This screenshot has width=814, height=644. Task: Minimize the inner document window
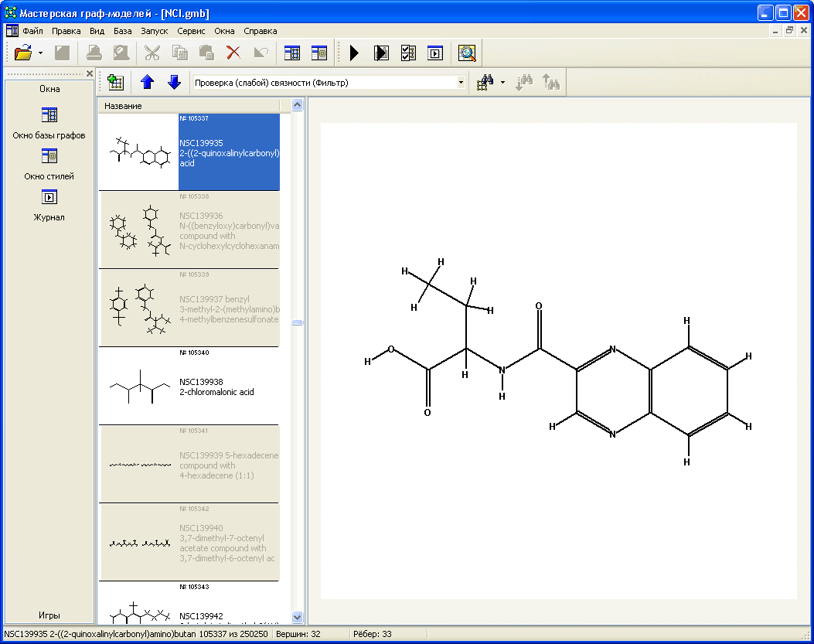775,31
